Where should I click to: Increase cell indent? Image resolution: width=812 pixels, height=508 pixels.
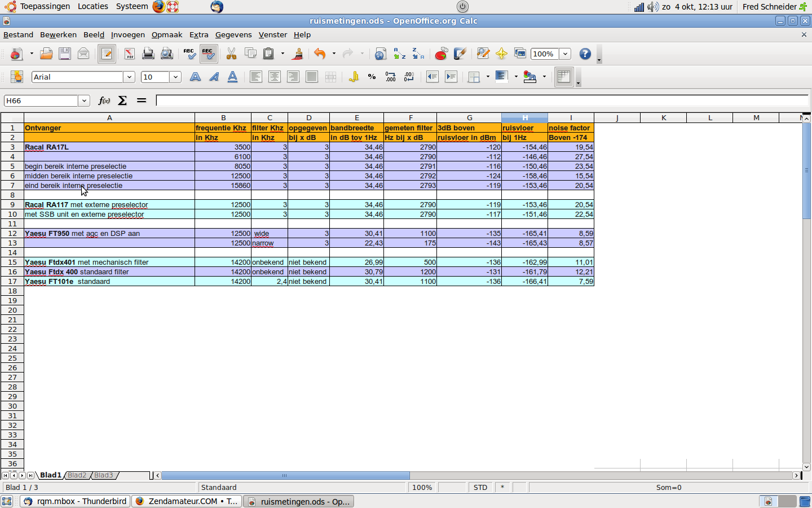(451, 77)
